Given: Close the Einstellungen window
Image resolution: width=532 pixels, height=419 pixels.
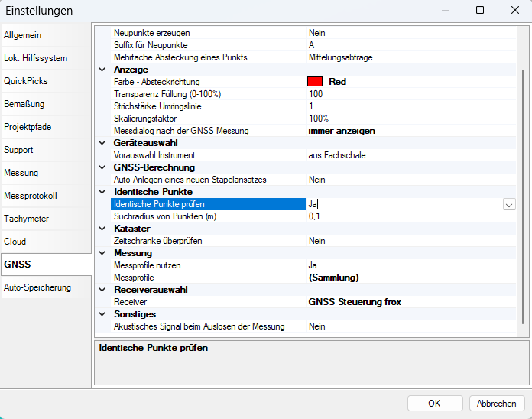Looking at the screenshot, I should point(514,11).
